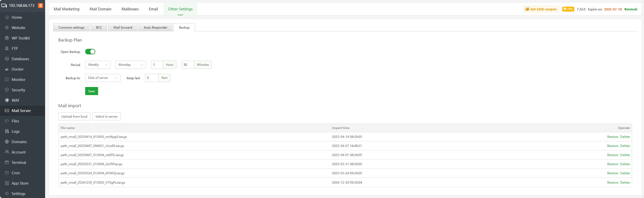644x198 pixels.
Task: Click the WAF shield icon
Action: (7, 100)
